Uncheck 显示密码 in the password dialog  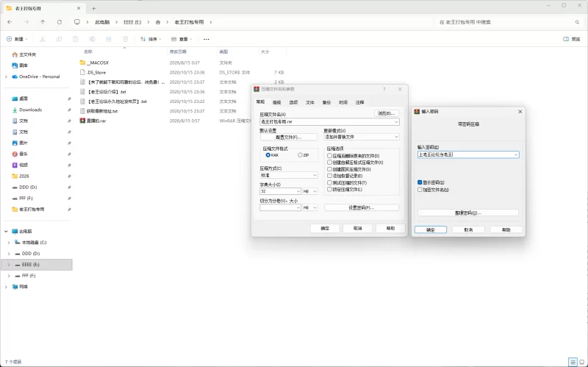[x=420, y=182]
